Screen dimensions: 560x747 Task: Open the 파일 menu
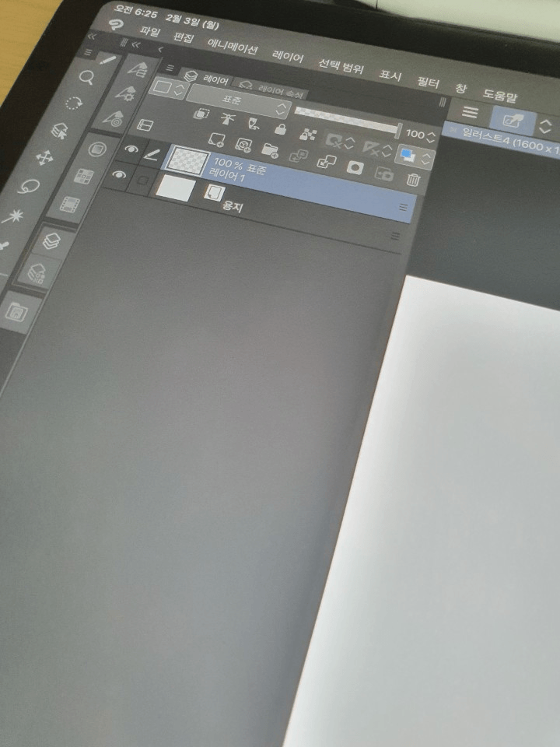149,33
